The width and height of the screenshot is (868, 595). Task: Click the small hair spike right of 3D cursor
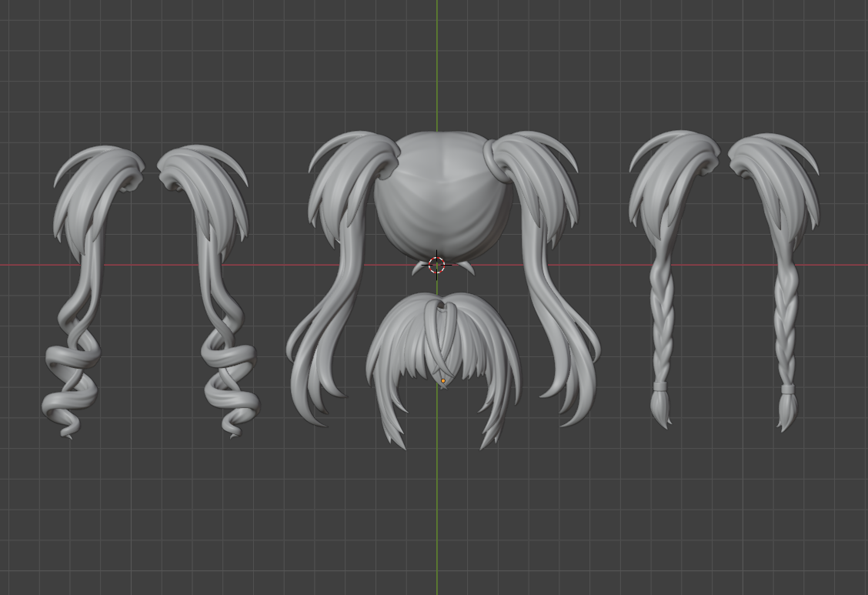466,267
